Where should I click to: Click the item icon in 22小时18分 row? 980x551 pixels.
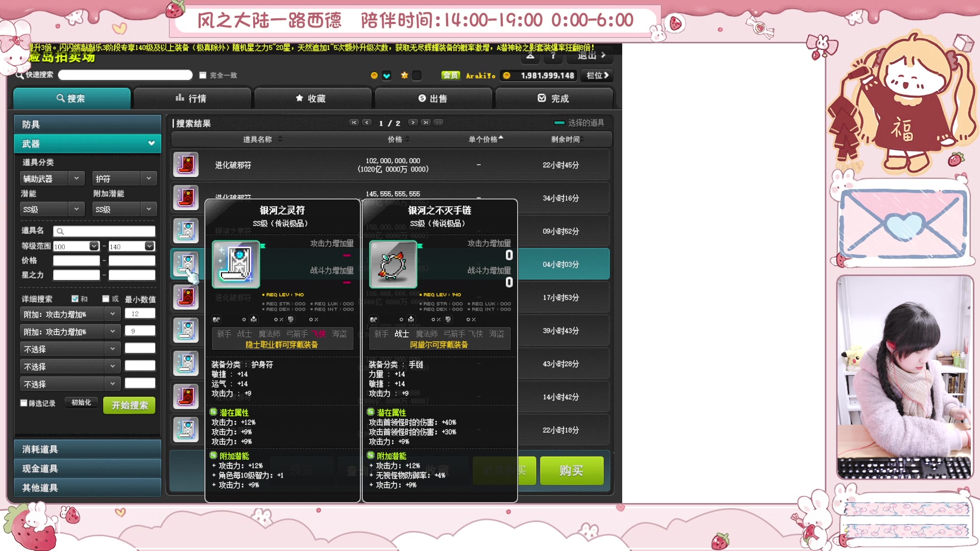(185, 430)
